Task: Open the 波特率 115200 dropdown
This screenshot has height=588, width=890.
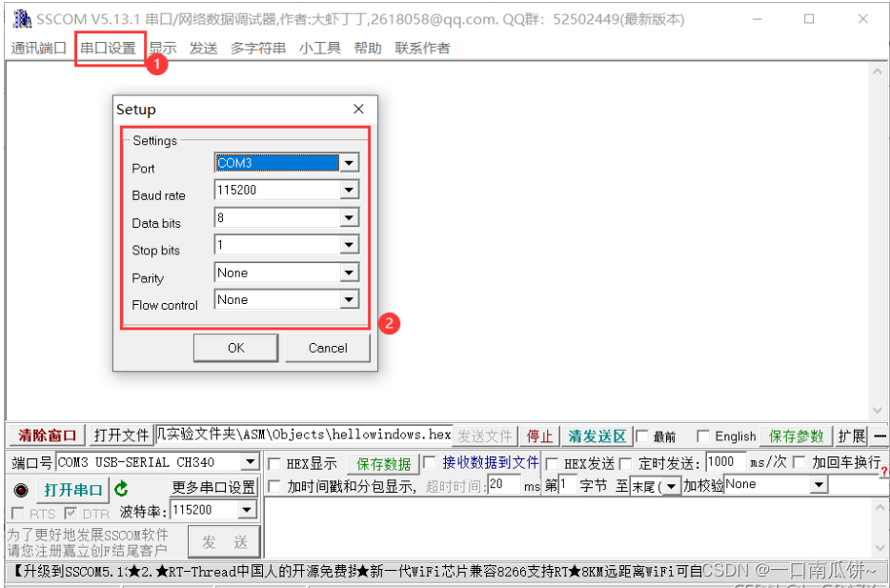Action: tap(247, 510)
